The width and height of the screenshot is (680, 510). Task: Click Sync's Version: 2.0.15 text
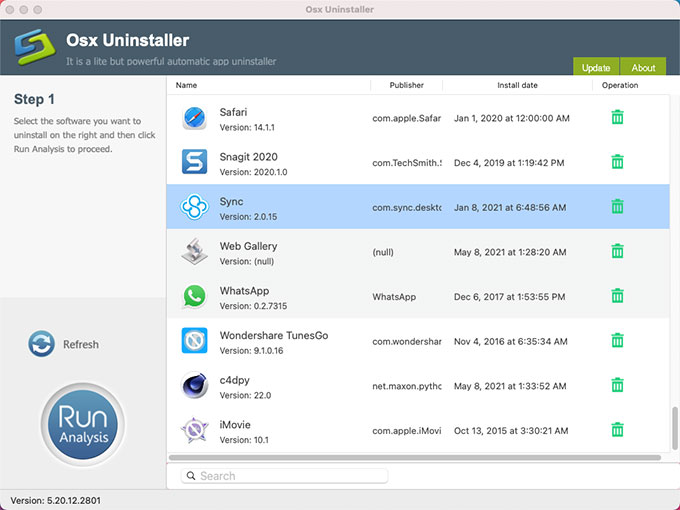pos(248,216)
